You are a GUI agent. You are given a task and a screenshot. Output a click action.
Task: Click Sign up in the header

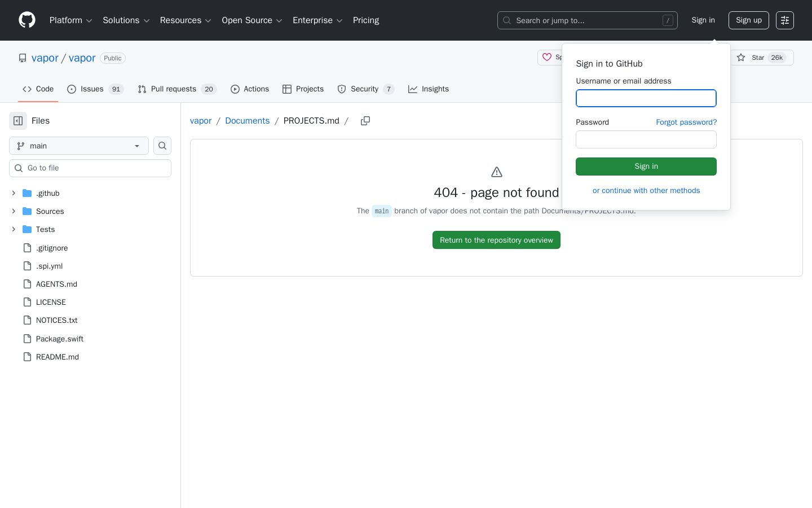(749, 20)
